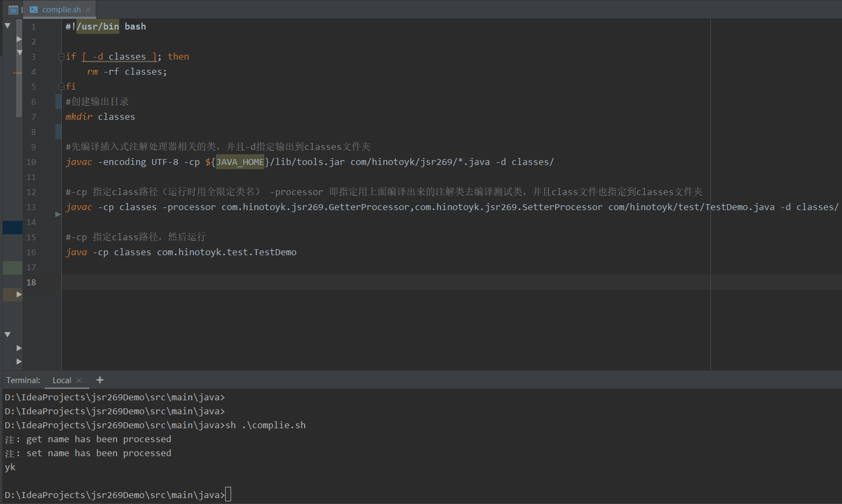This screenshot has width=842, height=504.
Task: Click the highlighted JAVA_HOME text on line 10
Action: pos(239,162)
